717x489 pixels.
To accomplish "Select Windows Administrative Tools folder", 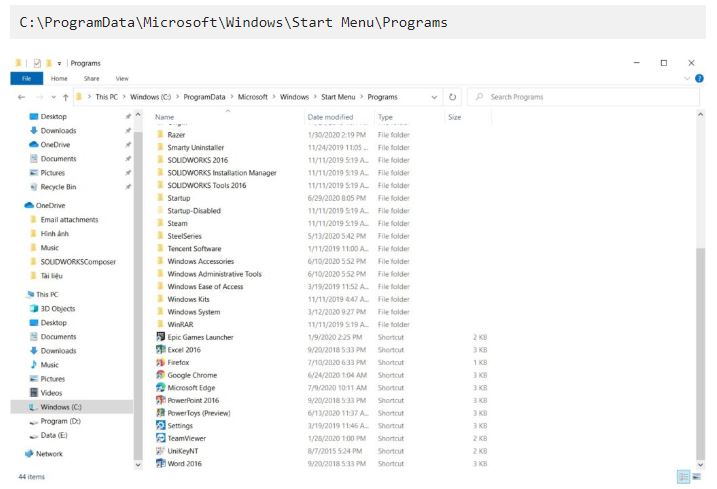I will click(x=214, y=274).
